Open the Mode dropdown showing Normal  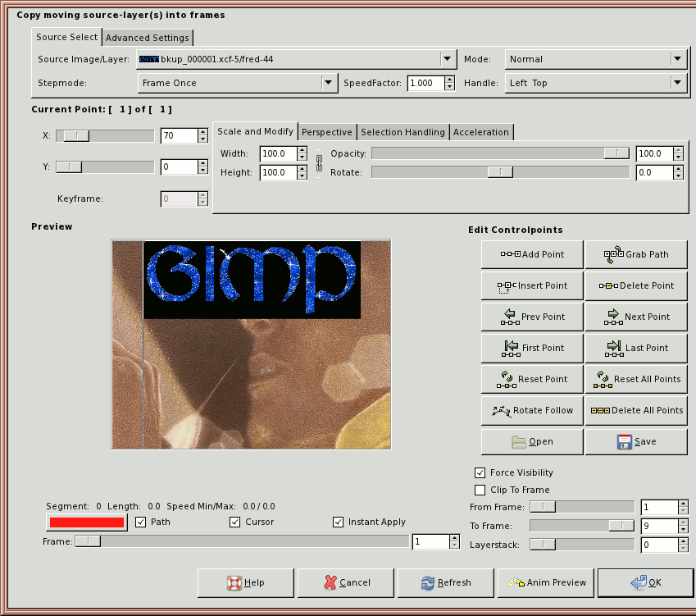tap(596, 59)
